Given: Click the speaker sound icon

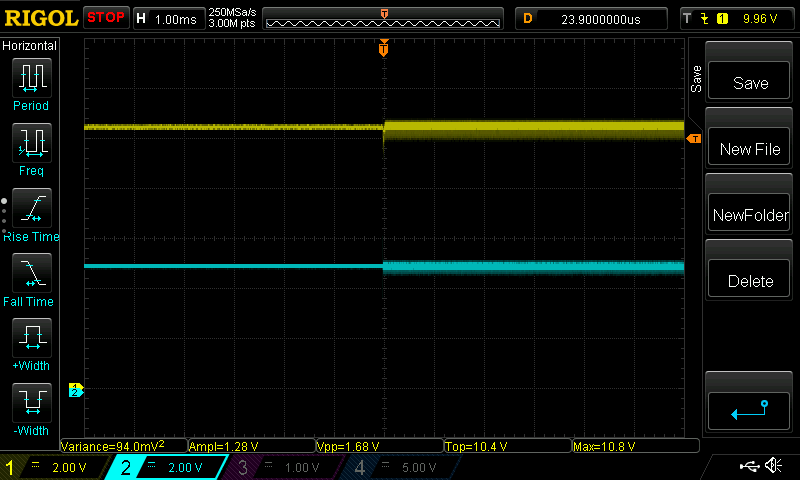Looking at the screenshot, I should click(x=774, y=465).
